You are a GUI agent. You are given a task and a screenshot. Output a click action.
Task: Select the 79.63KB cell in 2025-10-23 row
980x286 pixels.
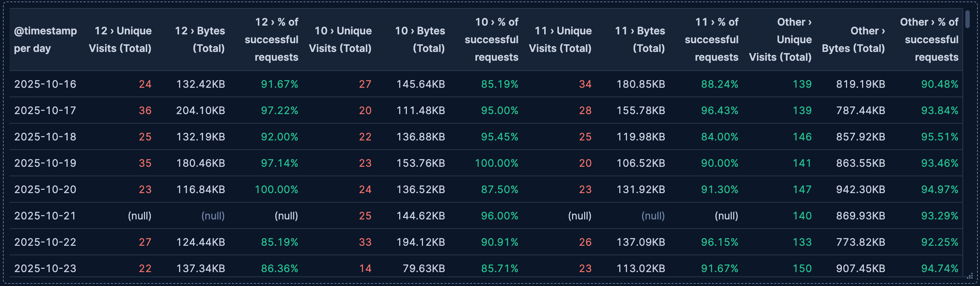pos(423,268)
